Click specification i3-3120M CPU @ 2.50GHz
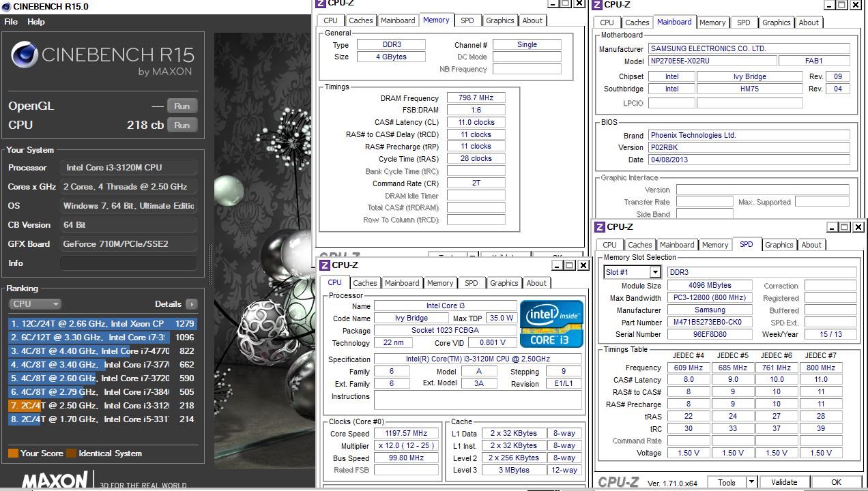Screen dimensions: 868x491 [x=478, y=359]
